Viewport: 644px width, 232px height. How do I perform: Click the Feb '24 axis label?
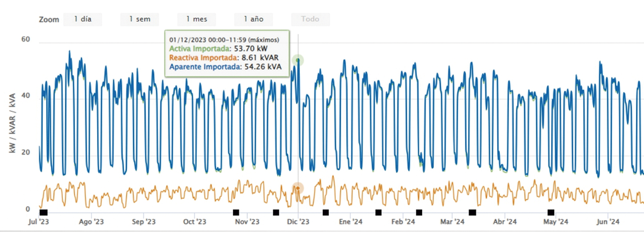403,222
